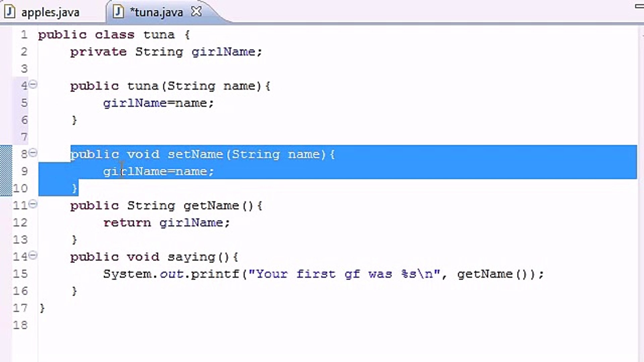The height and width of the screenshot is (362, 644).
Task: Click line number 15 in the gutter
Action: tap(20, 274)
